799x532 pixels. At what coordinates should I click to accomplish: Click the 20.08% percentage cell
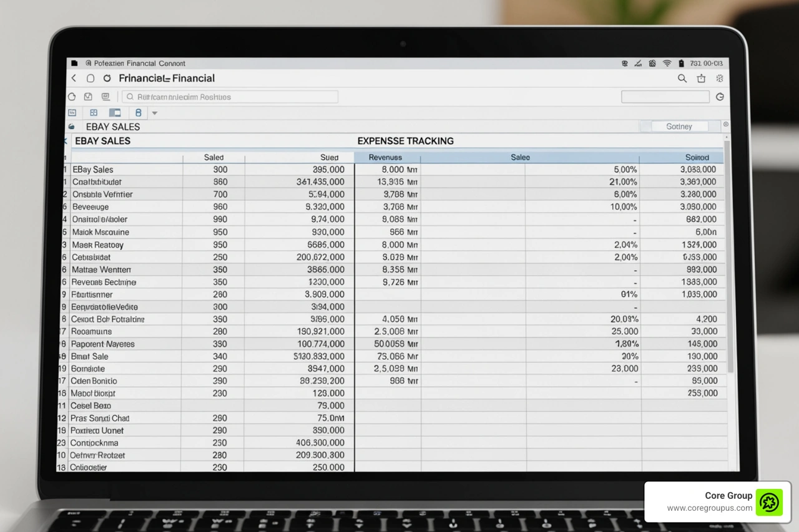[624, 319]
